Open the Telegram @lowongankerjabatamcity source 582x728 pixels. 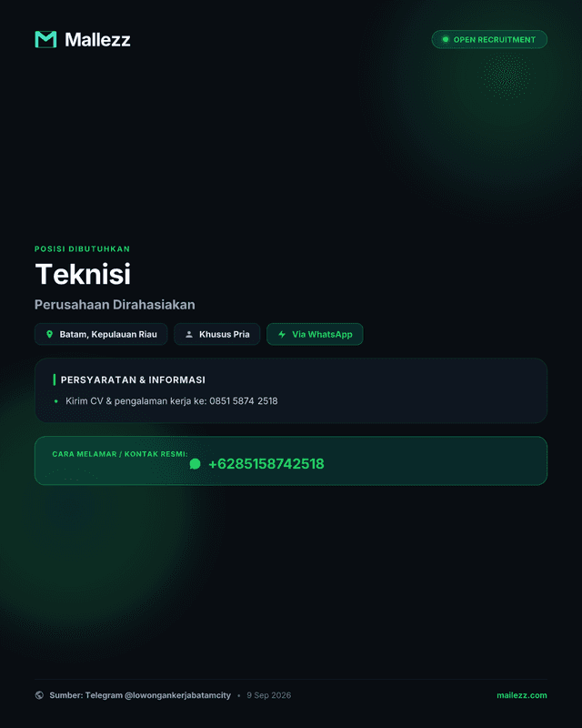pyautogui.click(x=140, y=695)
